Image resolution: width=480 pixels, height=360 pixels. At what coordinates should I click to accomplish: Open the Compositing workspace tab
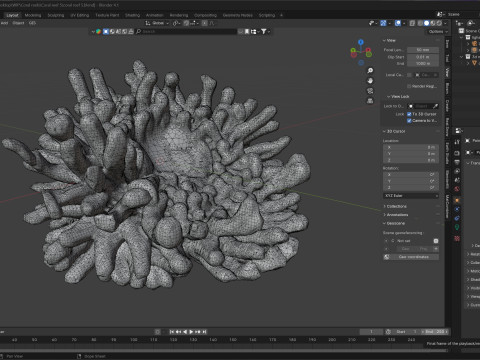pos(205,15)
